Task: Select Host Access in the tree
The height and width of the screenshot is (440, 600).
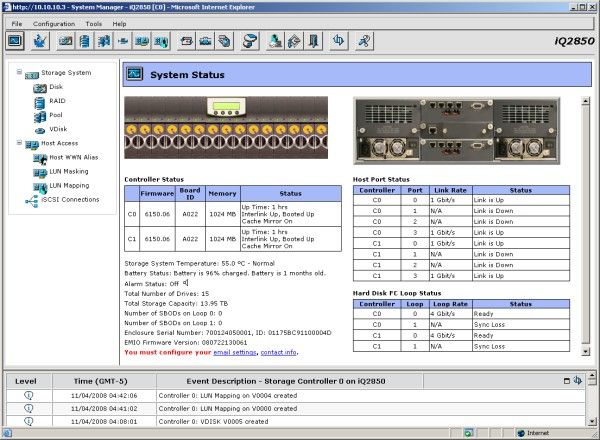Action: pyautogui.click(x=60, y=143)
